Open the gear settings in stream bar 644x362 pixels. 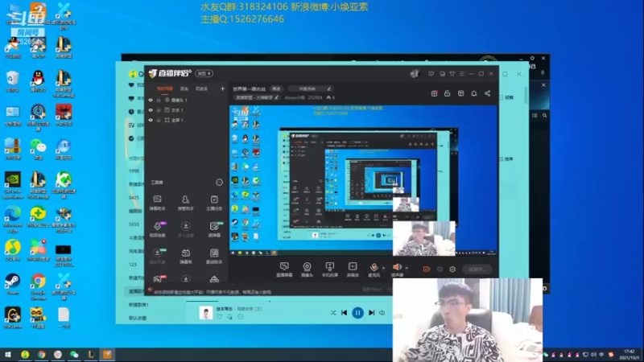(452, 269)
